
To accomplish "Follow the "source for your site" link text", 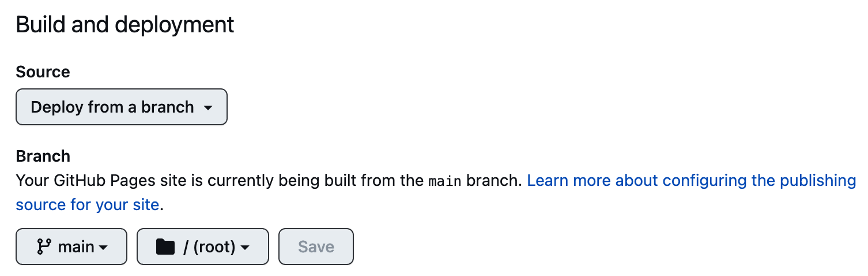I will click(x=87, y=204).
